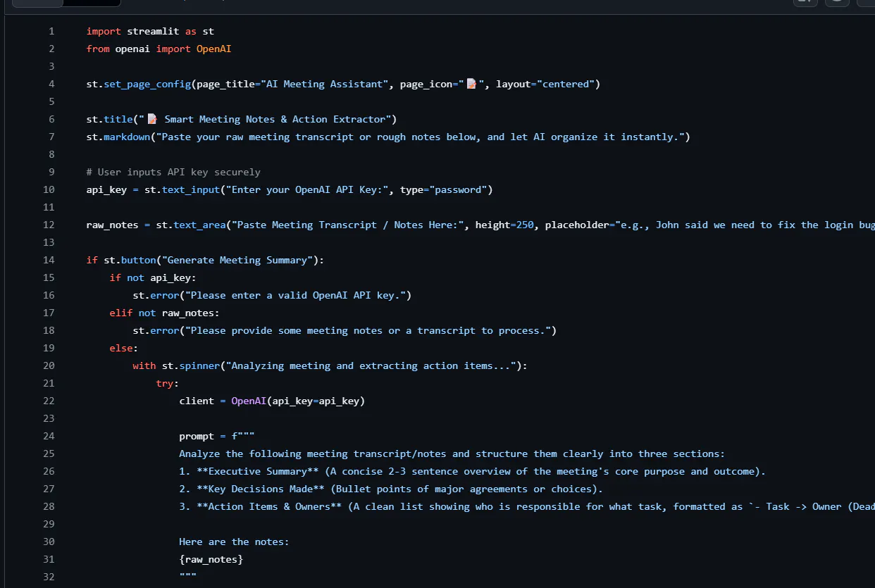Click 'button' method on line 14

pyautogui.click(x=139, y=260)
